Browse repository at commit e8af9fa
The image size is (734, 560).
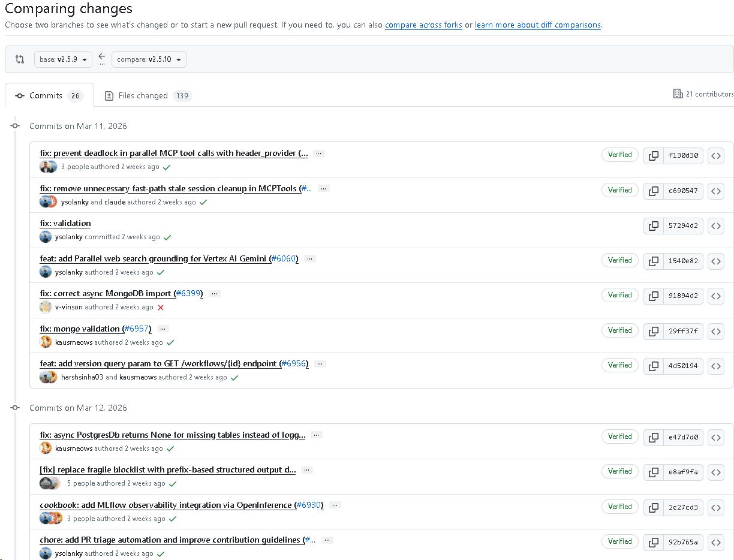point(716,472)
